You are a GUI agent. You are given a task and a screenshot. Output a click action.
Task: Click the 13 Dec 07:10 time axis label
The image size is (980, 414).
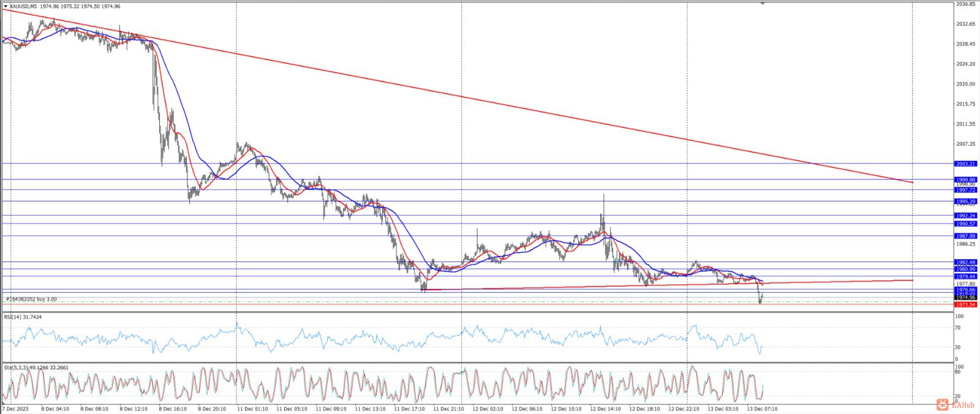761,408
